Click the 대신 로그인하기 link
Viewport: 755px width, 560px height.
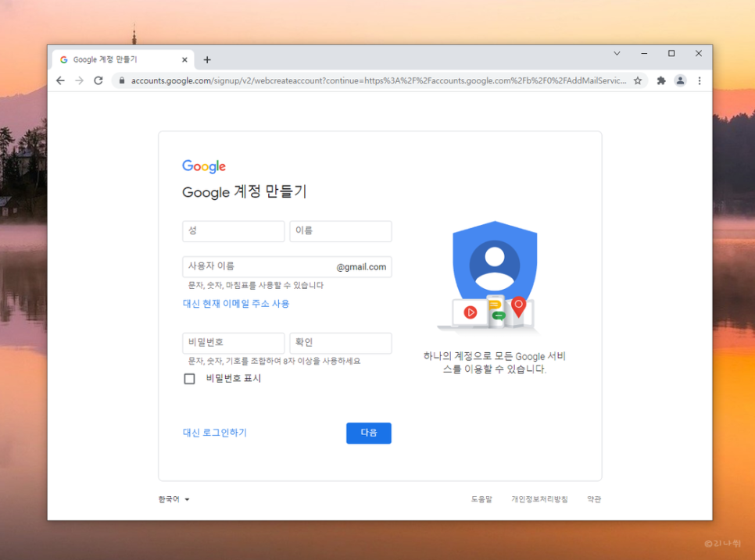213,432
